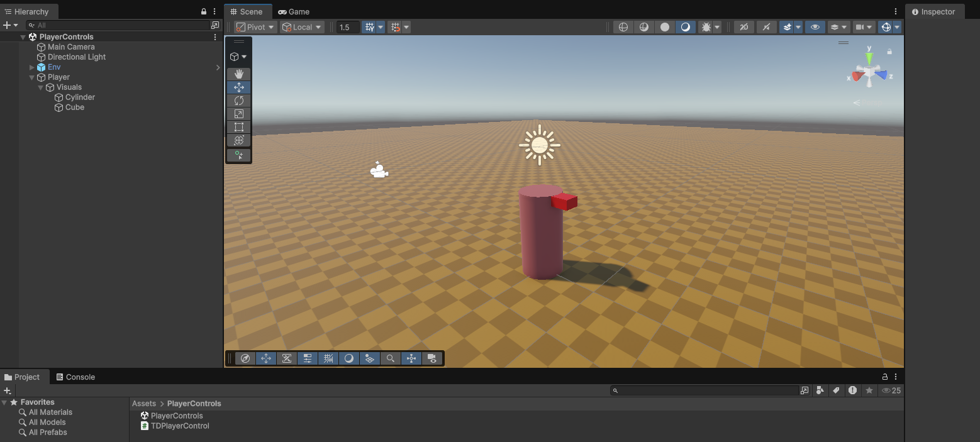Viewport: 980px width, 442px height.
Task: Click the unlit draw mode icon
Action: point(665,27)
